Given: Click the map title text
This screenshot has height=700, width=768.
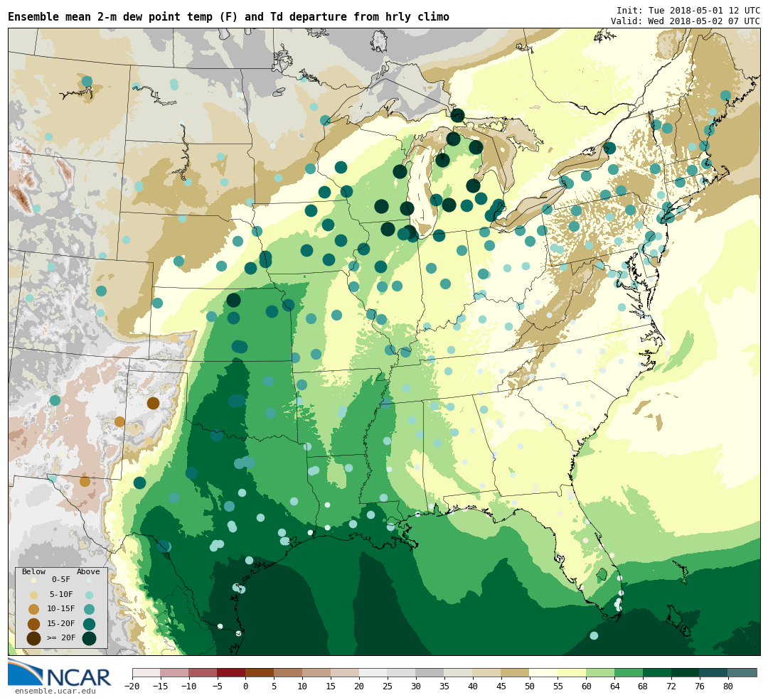Looking at the screenshot, I should tap(229, 16).
